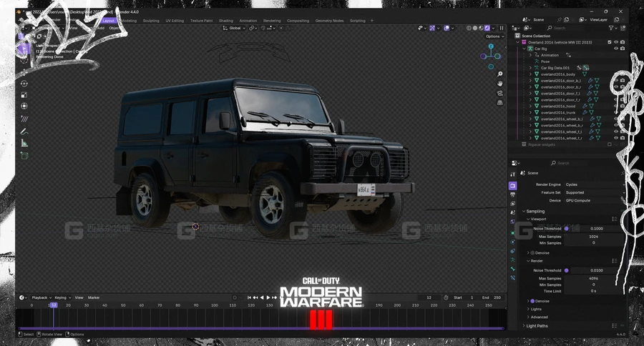The height and width of the screenshot is (346, 644).
Task: Toggle the Overland 2016 collection exclude checkbox
Action: coord(609,42)
